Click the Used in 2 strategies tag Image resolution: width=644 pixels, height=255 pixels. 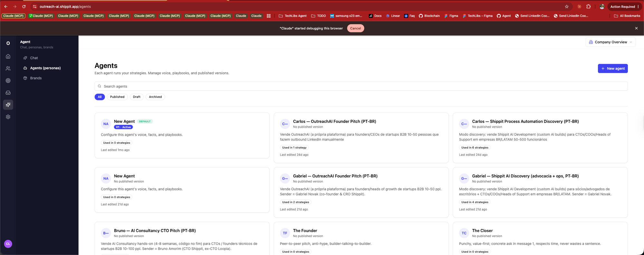coord(296,202)
